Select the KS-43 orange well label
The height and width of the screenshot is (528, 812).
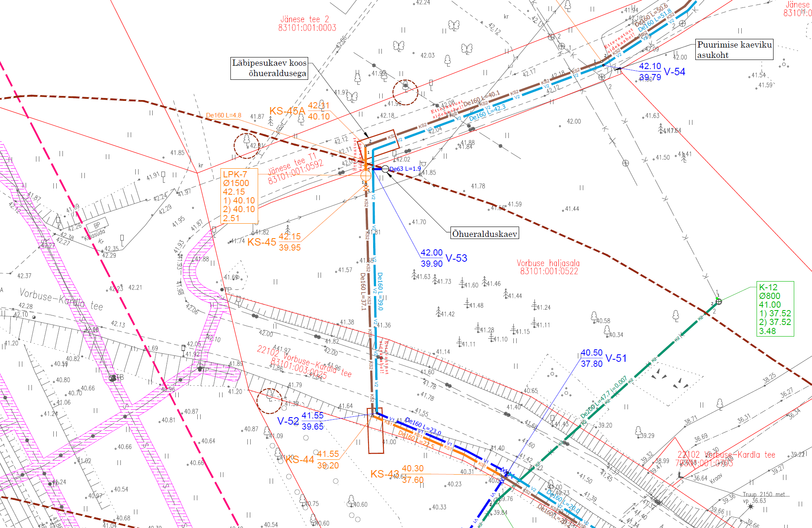click(x=385, y=474)
